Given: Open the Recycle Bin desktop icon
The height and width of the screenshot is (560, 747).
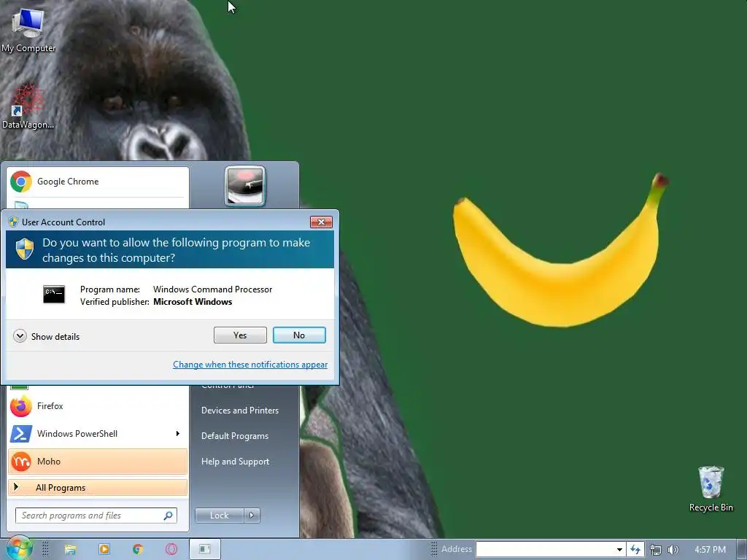Looking at the screenshot, I should (x=711, y=489).
